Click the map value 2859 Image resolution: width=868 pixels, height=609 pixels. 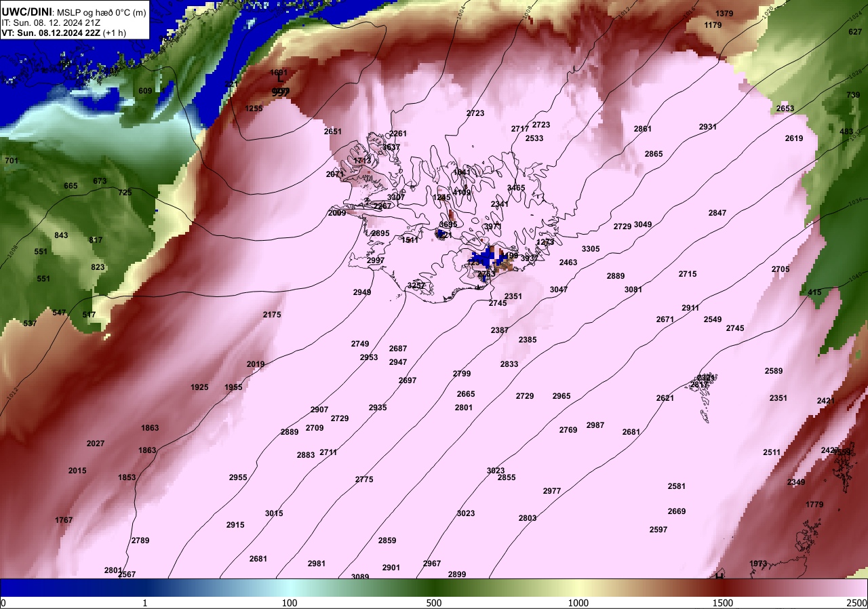387,541
